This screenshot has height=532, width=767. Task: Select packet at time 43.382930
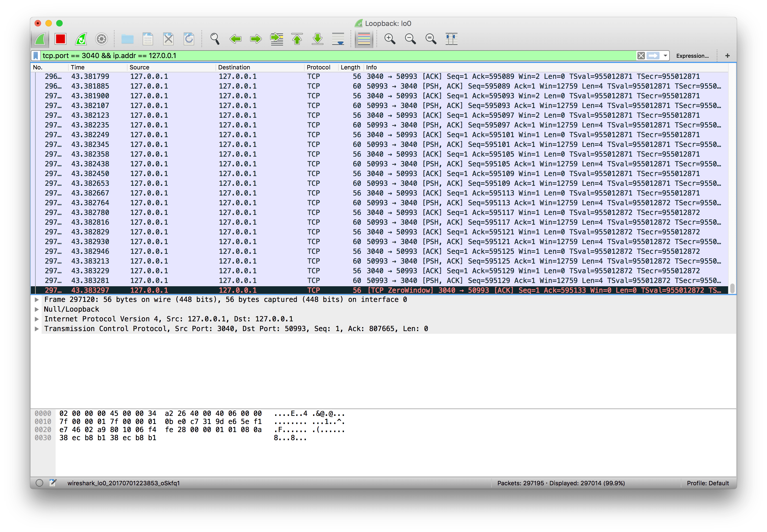(x=379, y=242)
